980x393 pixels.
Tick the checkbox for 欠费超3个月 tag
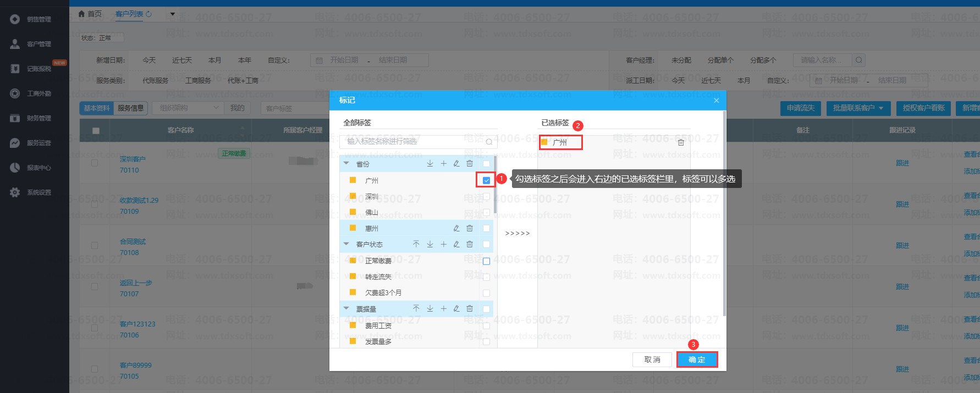pos(486,293)
